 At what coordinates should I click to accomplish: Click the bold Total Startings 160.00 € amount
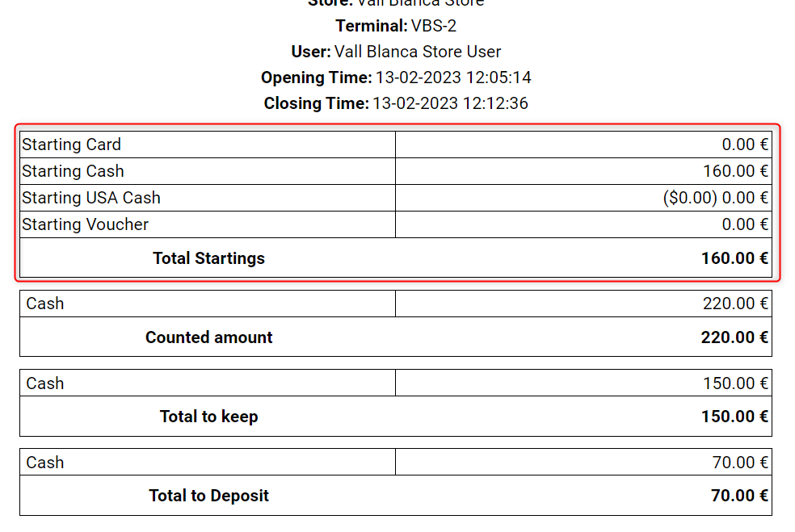734,258
